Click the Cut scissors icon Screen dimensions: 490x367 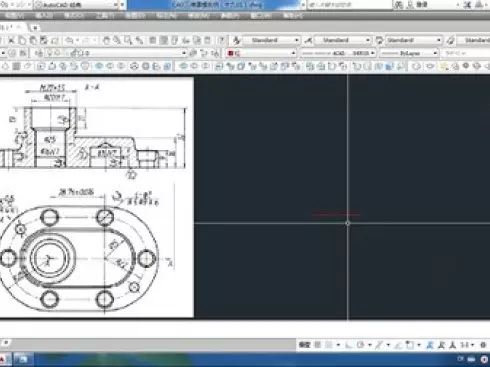tap(11, 41)
